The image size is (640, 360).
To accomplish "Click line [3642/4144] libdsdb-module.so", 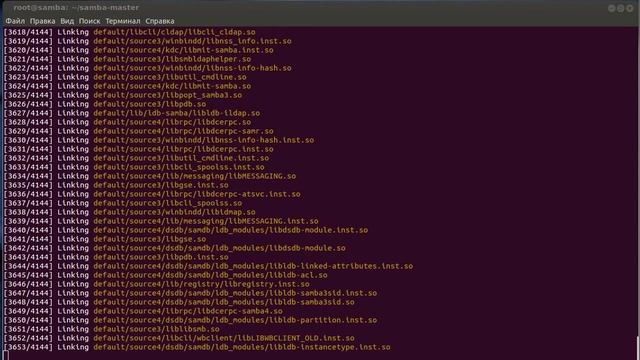I will pyautogui.click(x=174, y=248).
